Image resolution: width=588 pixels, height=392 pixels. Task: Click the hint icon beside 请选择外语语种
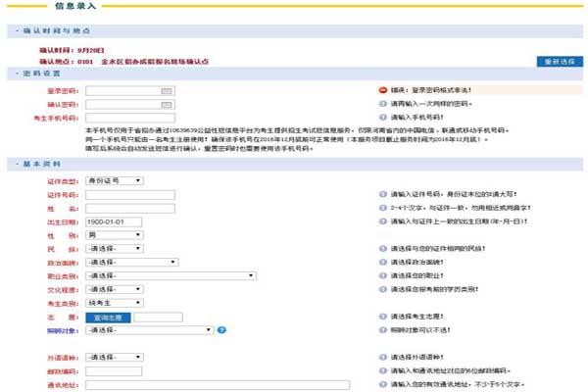(x=383, y=358)
